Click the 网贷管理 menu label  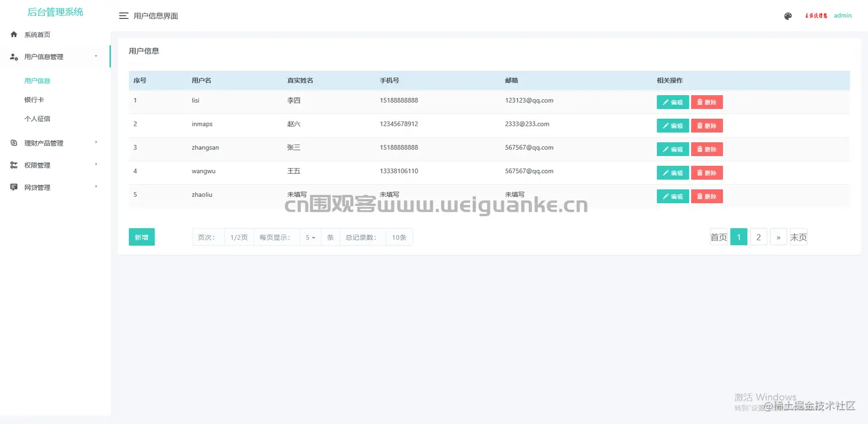point(37,188)
